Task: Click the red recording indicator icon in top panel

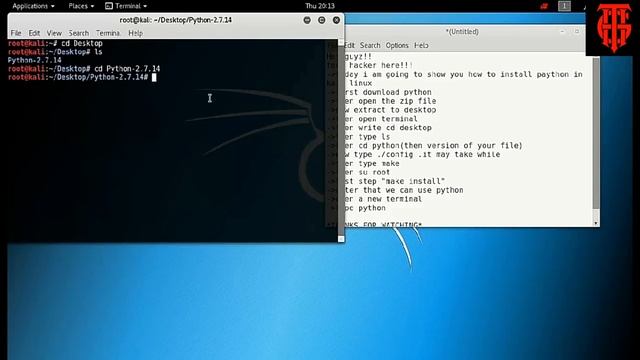Action: point(544,6)
